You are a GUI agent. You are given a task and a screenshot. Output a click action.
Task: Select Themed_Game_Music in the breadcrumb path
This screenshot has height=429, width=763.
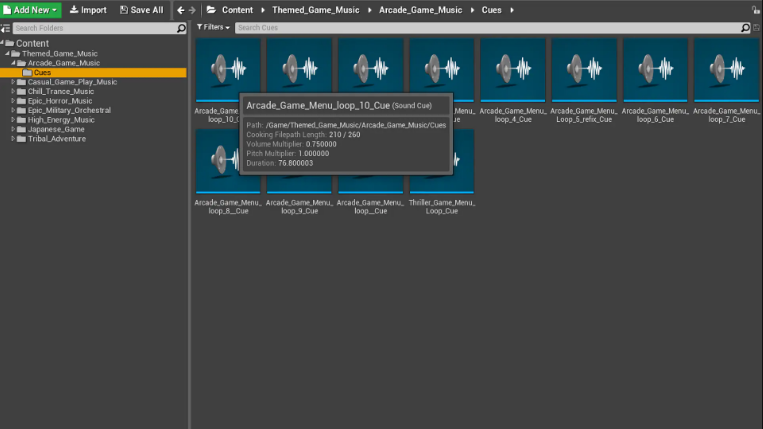(x=316, y=10)
